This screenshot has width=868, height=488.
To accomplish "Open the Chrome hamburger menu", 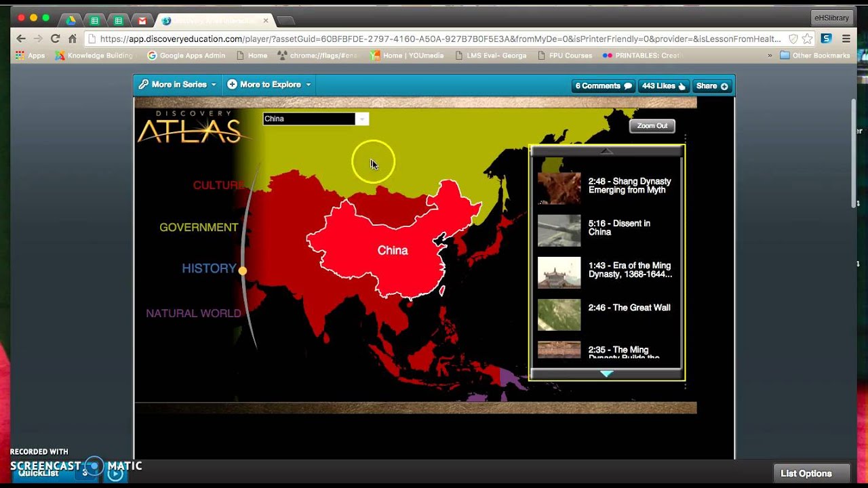I will [846, 39].
